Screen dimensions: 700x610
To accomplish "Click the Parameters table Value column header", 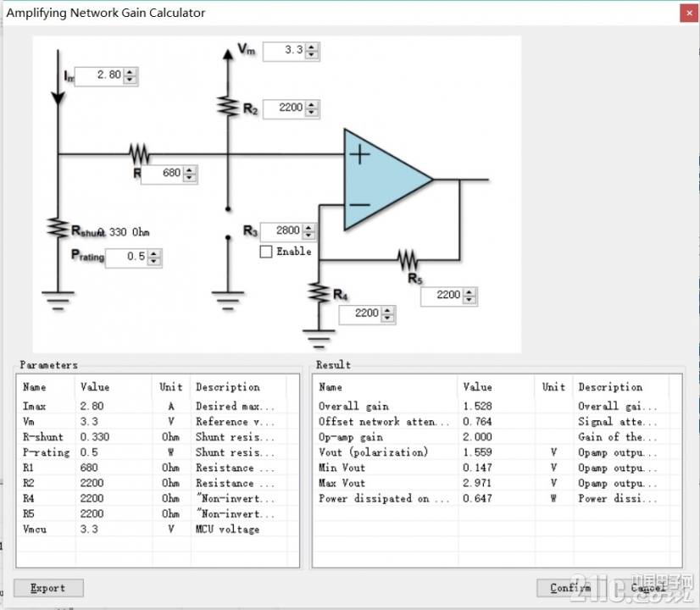I will (114, 387).
